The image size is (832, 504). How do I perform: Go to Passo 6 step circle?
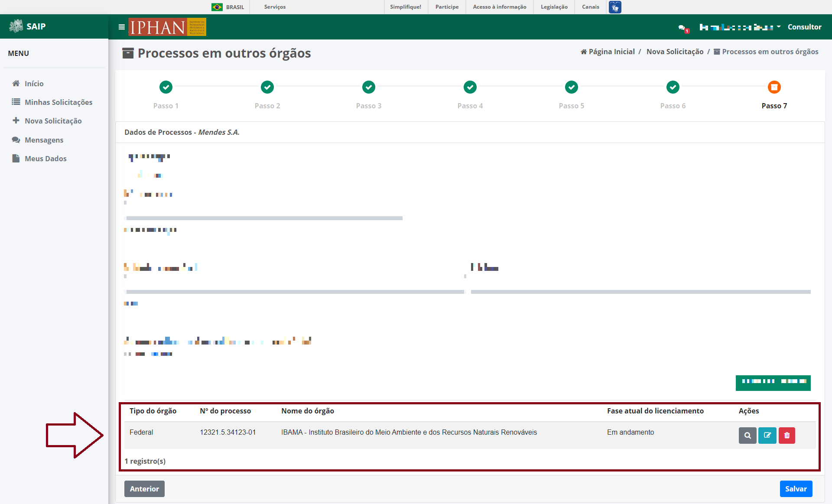[673, 87]
